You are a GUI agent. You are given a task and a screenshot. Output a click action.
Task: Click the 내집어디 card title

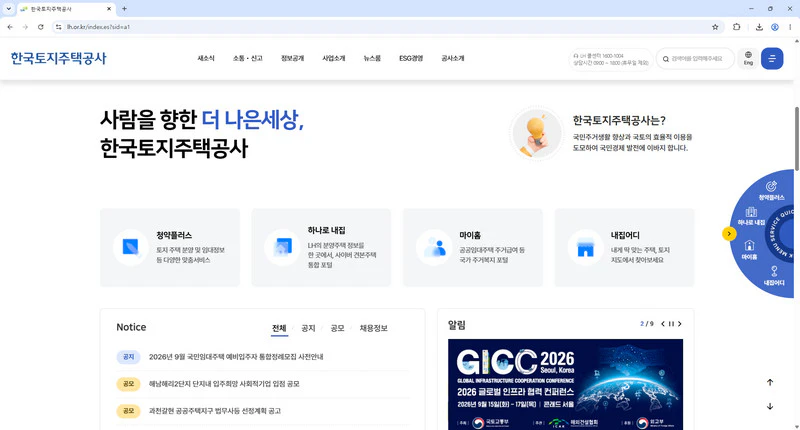[625, 235]
